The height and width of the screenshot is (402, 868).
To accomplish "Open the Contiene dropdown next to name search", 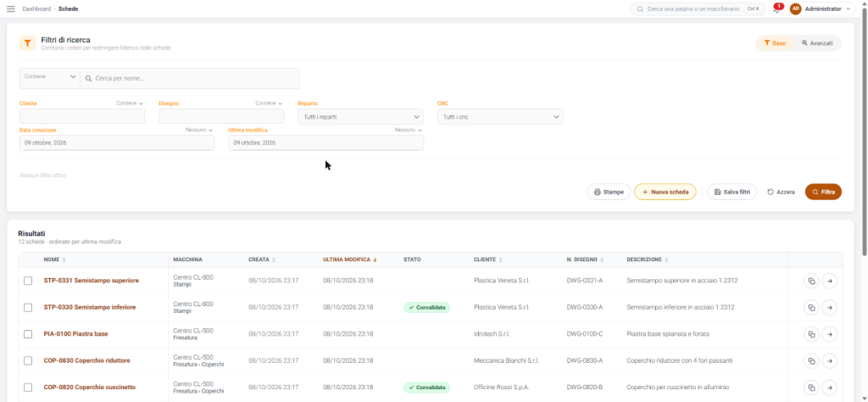I will click(x=50, y=78).
